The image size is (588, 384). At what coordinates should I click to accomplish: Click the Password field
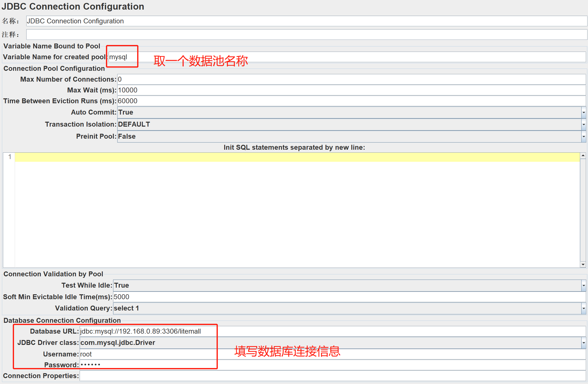coord(331,365)
